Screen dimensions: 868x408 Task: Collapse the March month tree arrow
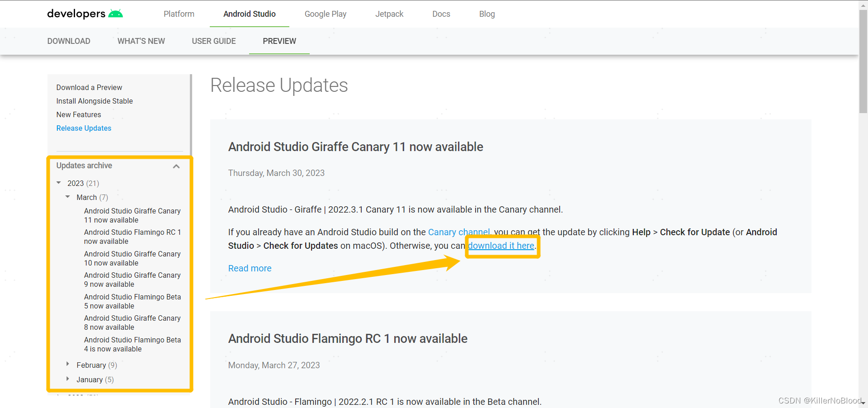click(x=68, y=197)
